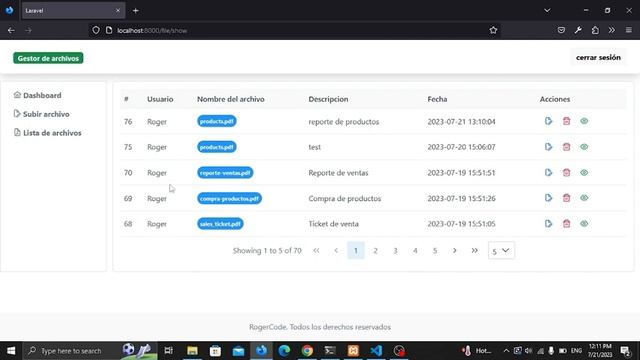Open Subir archivo in the sidebar
The height and width of the screenshot is (360, 640).
click(x=42, y=114)
